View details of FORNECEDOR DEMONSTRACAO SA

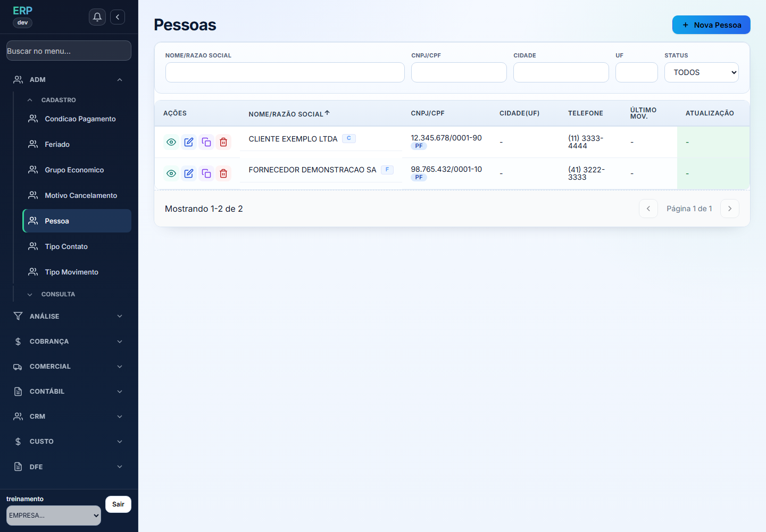[171, 173]
